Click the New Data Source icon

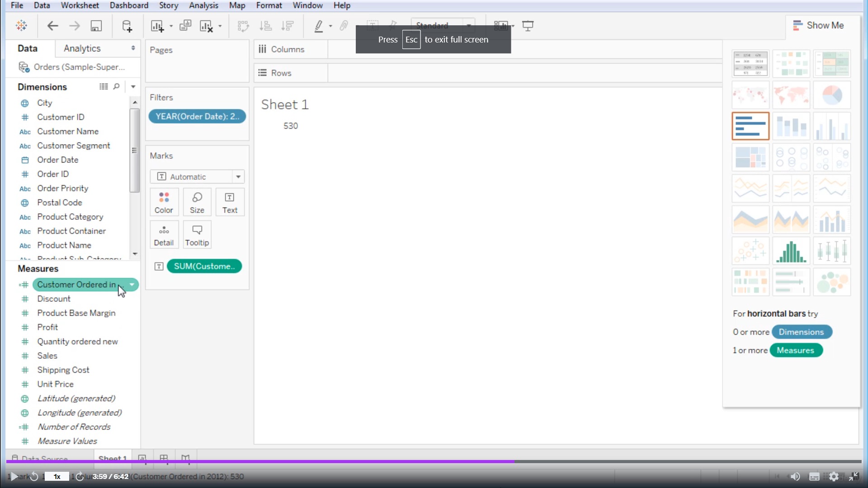(x=127, y=26)
